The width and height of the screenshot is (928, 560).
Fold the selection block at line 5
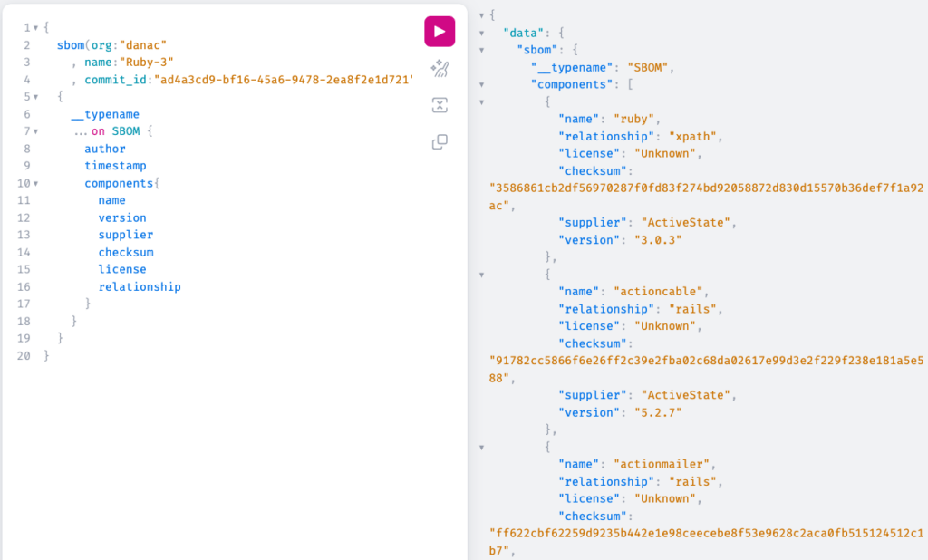click(35, 97)
